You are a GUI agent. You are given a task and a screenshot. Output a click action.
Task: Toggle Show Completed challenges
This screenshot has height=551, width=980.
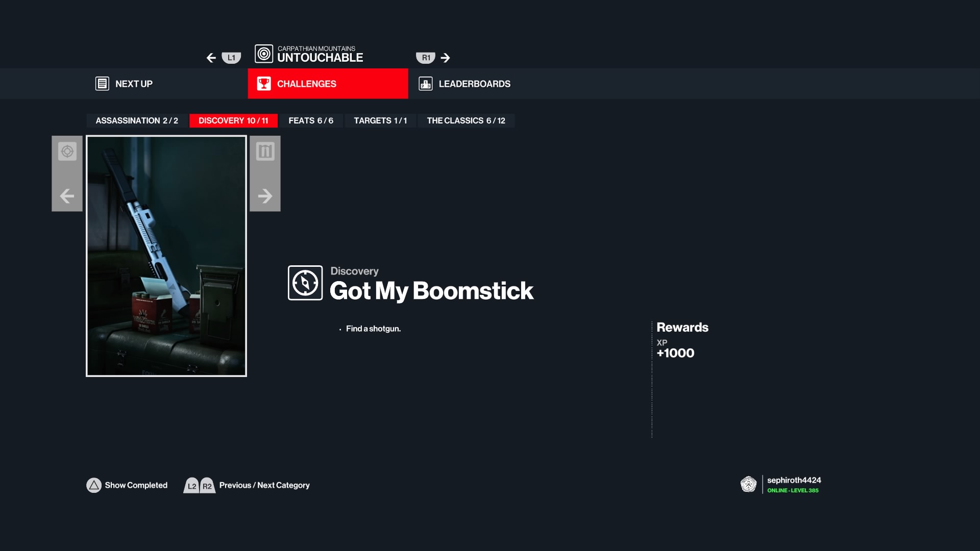136,485
